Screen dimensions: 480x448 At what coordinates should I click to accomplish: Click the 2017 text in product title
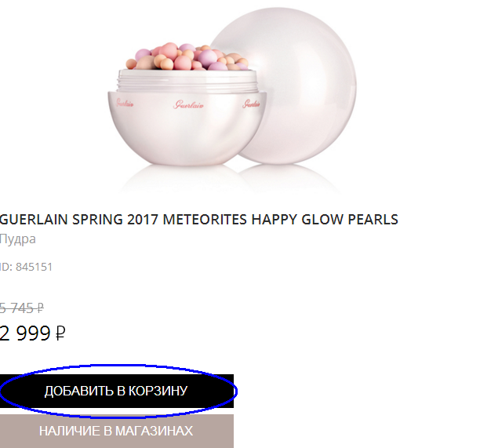pyautogui.click(x=143, y=220)
